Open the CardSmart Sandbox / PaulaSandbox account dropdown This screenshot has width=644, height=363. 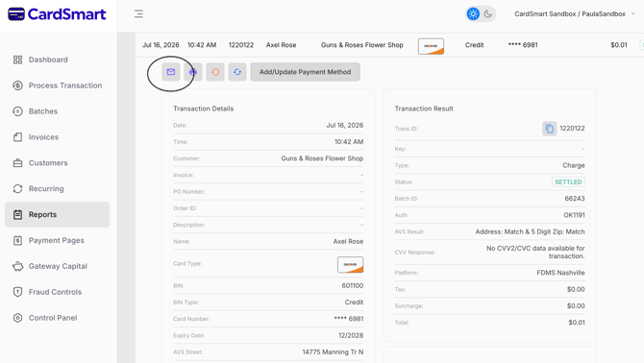point(574,14)
